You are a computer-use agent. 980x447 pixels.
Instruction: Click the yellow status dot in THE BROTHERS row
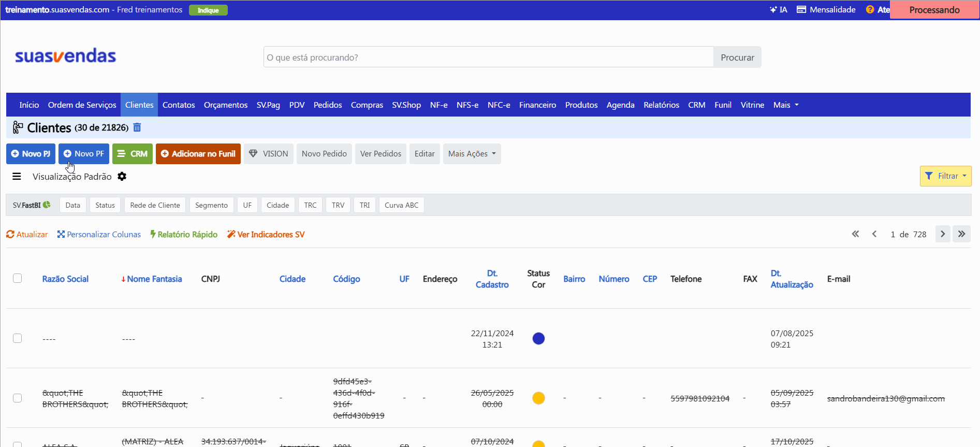coord(538,398)
